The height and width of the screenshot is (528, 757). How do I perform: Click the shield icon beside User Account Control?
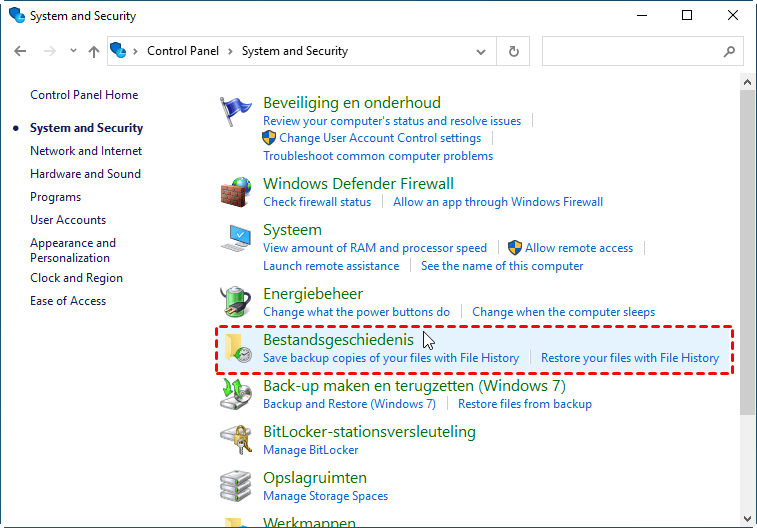(269, 138)
